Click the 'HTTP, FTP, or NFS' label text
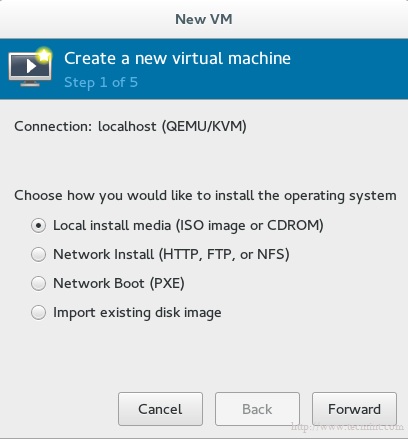 (224, 255)
